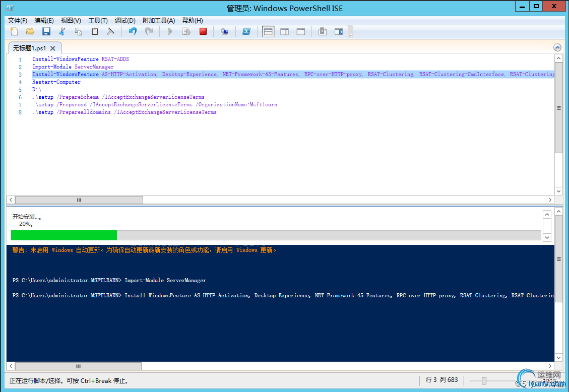
Task: Paste from clipboard icon
Action: [x=94, y=32]
